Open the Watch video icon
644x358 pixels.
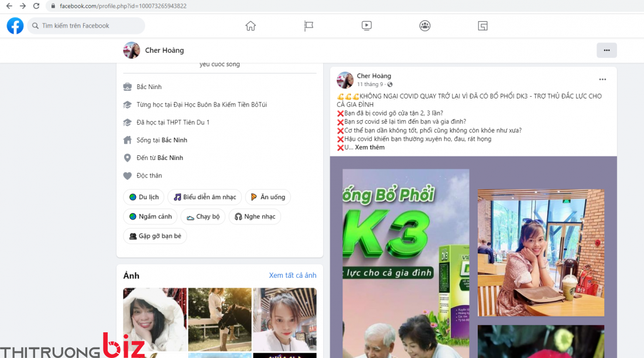click(366, 26)
